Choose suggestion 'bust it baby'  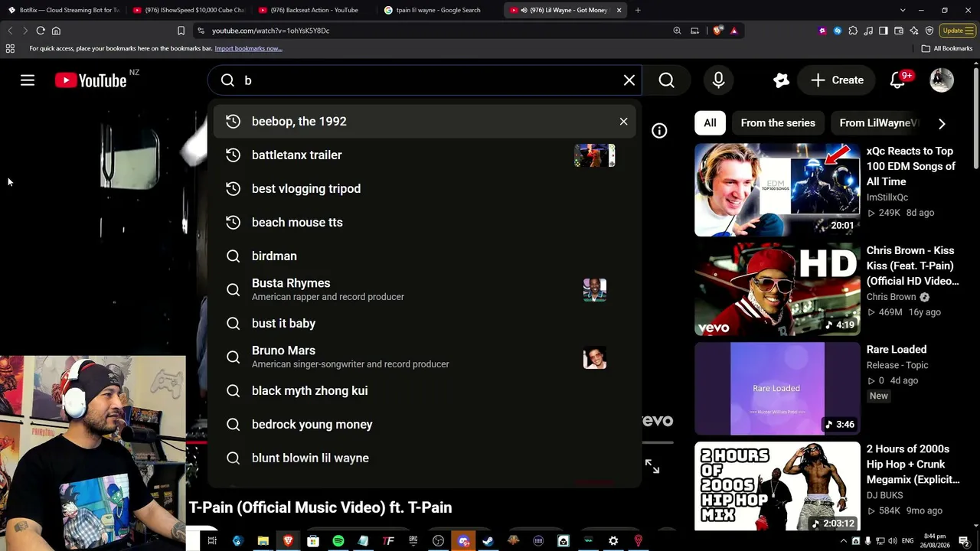(424, 323)
